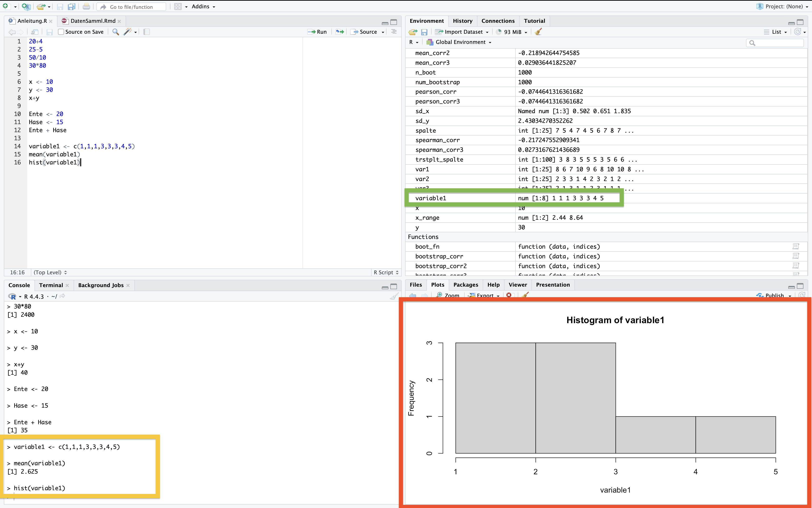Image resolution: width=812 pixels, height=508 pixels.
Task: Click the Open File folder icon
Action: point(41,6)
